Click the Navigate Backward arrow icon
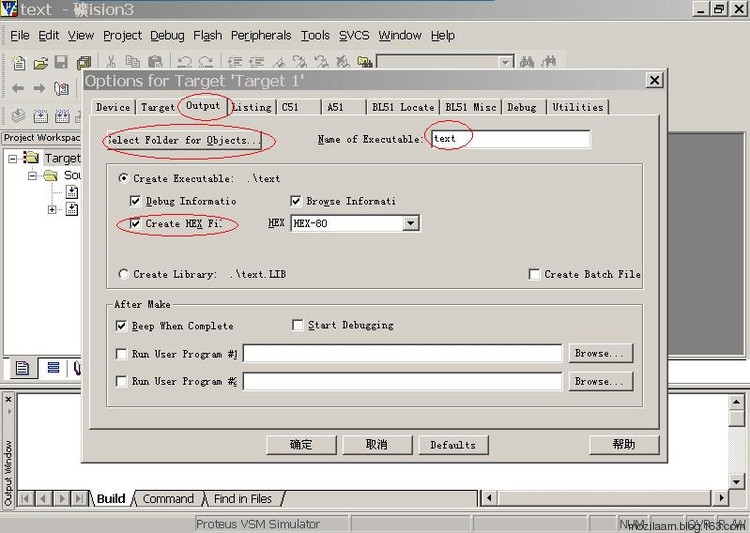750x533 pixels. coord(18,88)
